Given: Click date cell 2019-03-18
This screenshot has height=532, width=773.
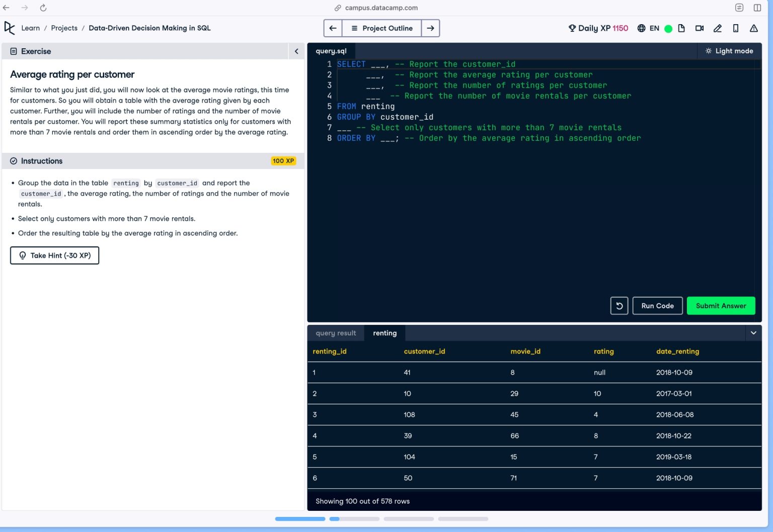Looking at the screenshot, I should [x=674, y=457].
